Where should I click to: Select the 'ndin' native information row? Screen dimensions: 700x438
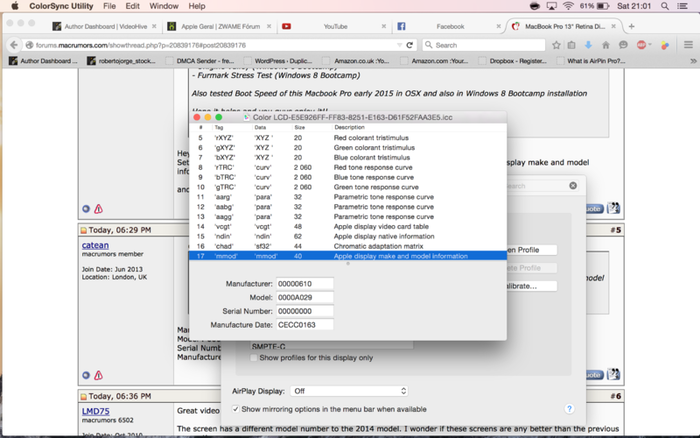tap(348, 236)
